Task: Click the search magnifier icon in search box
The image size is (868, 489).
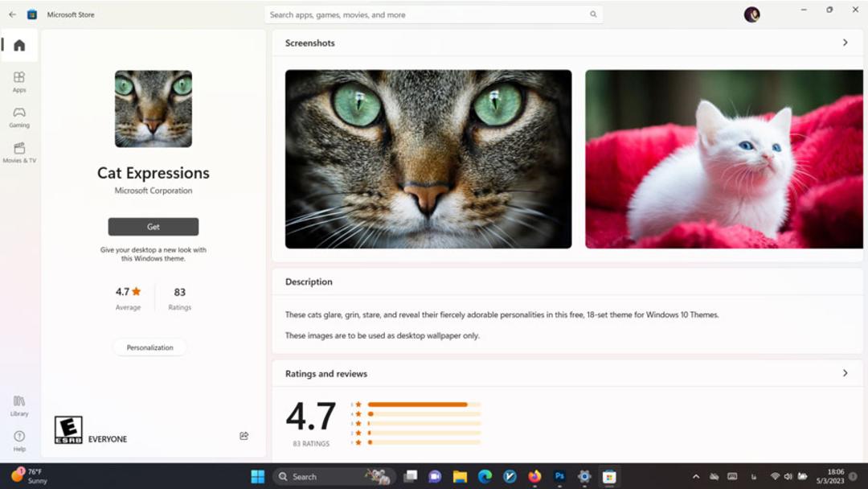Action: coord(593,14)
